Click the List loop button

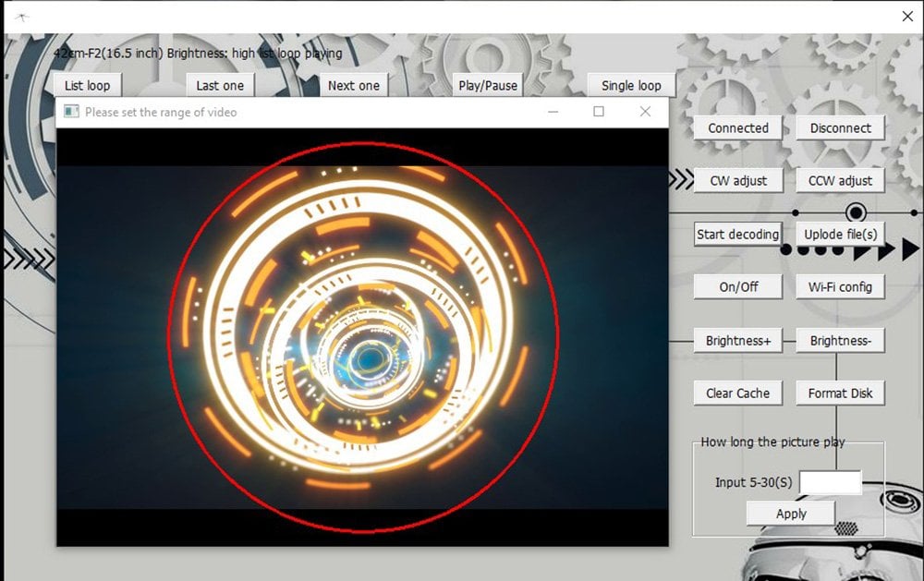coord(87,86)
